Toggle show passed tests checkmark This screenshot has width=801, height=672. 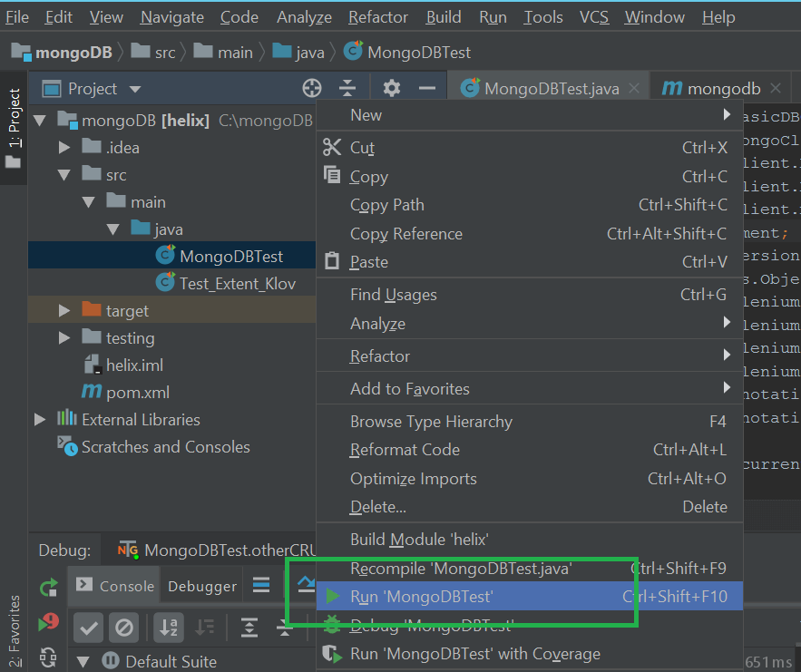pyautogui.click(x=87, y=628)
